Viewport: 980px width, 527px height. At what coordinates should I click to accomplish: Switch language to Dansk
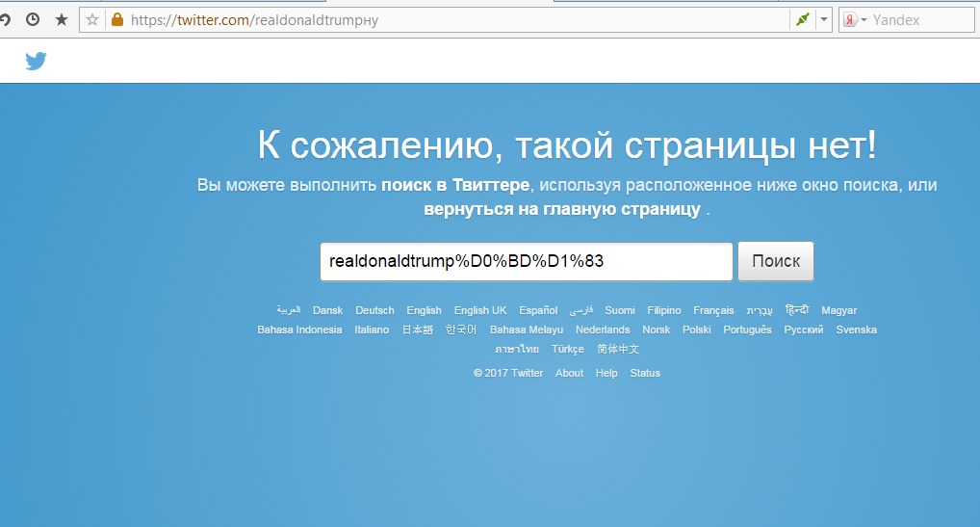click(x=327, y=310)
